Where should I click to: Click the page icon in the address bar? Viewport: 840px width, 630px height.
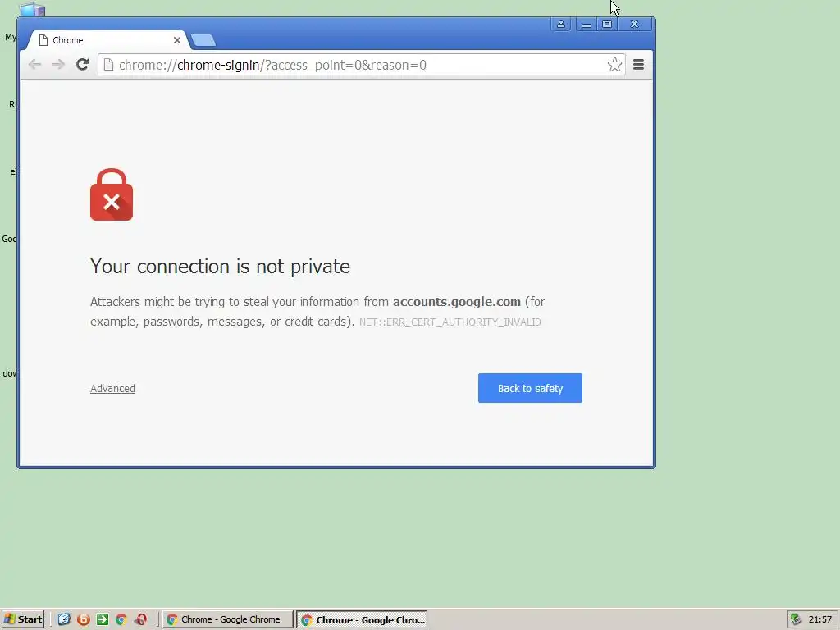point(108,65)
